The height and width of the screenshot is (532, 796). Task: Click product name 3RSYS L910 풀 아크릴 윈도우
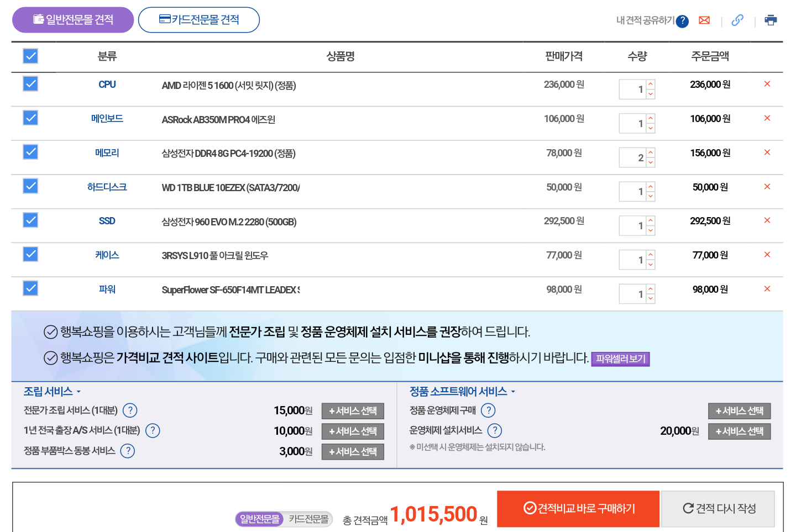[x=215, y=256]
